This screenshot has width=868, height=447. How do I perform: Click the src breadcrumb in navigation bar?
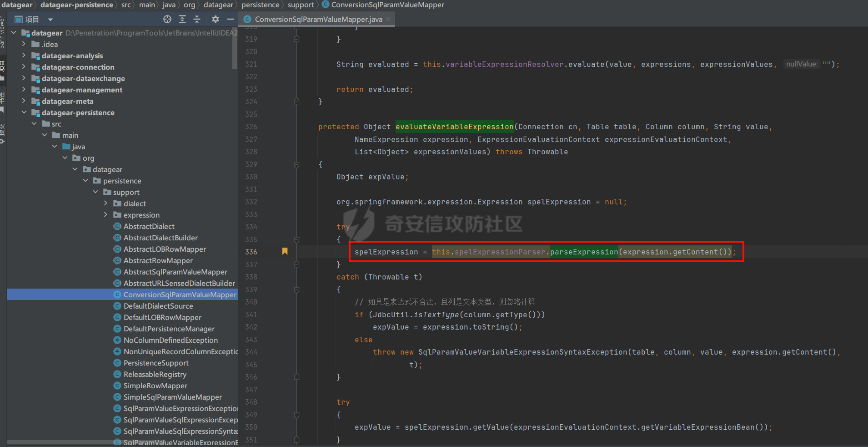click(126, 5)
